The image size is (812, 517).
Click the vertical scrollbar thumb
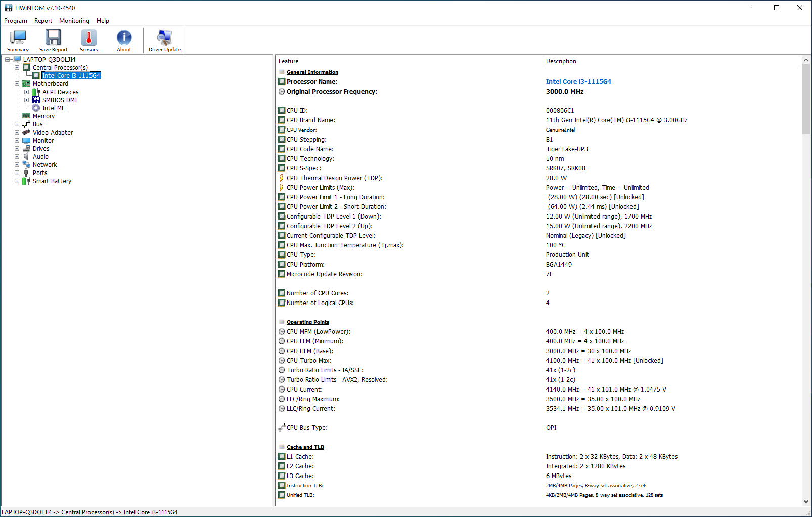pos(806,99)
